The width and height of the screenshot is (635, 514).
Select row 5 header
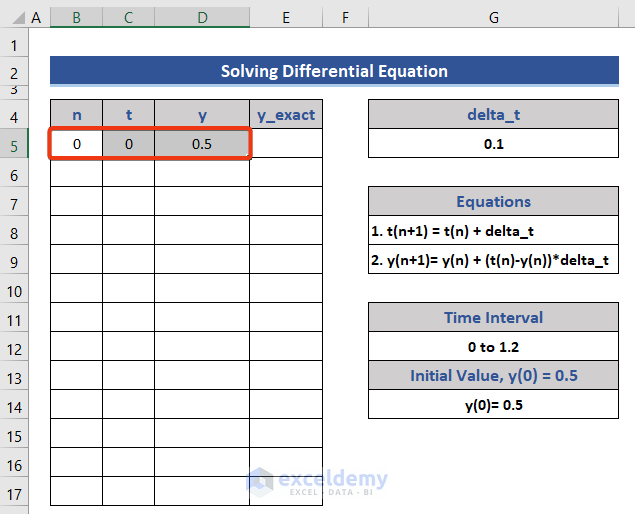pos(14,143)
